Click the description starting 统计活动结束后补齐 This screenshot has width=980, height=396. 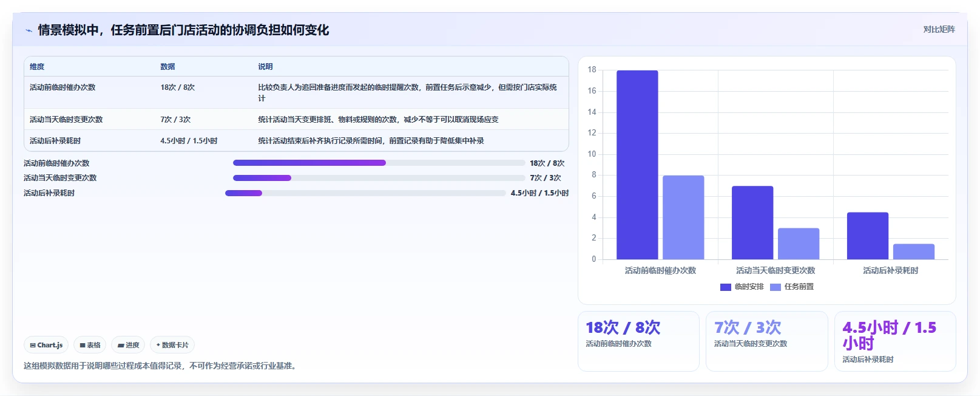(371, 141)
